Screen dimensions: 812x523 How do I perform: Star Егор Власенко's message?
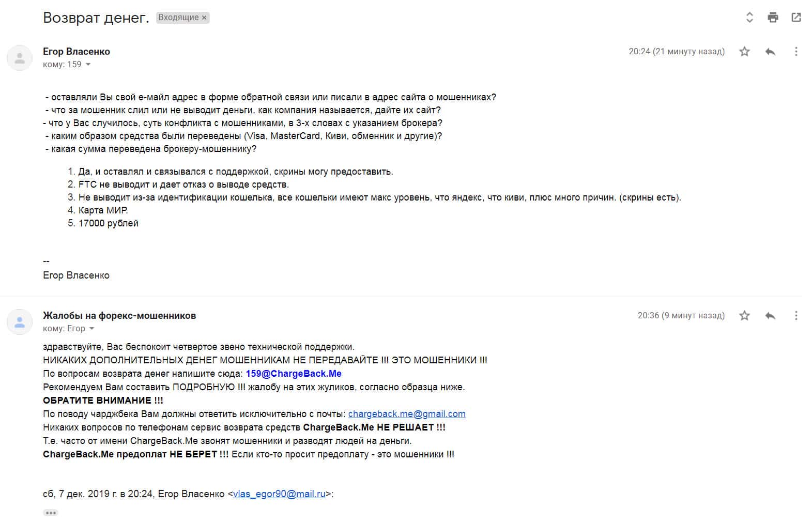click(744, 52)
